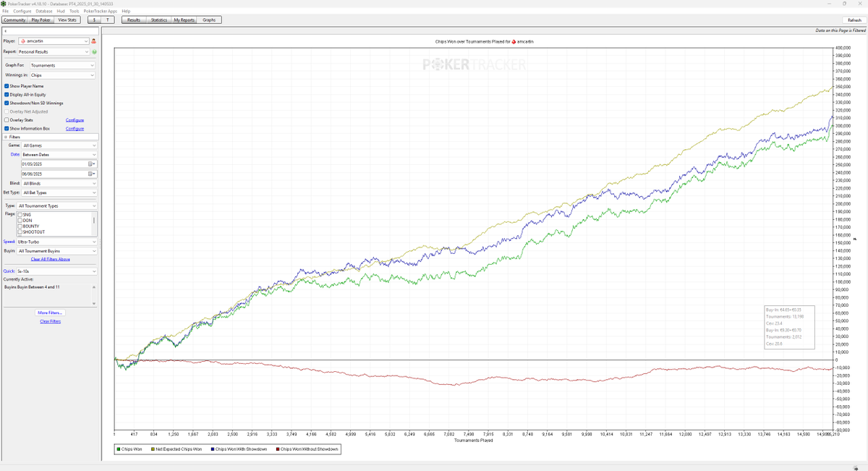868x471 pixels.
Task: Click the green icon beside Personal Results
Action: coord(94,52)
